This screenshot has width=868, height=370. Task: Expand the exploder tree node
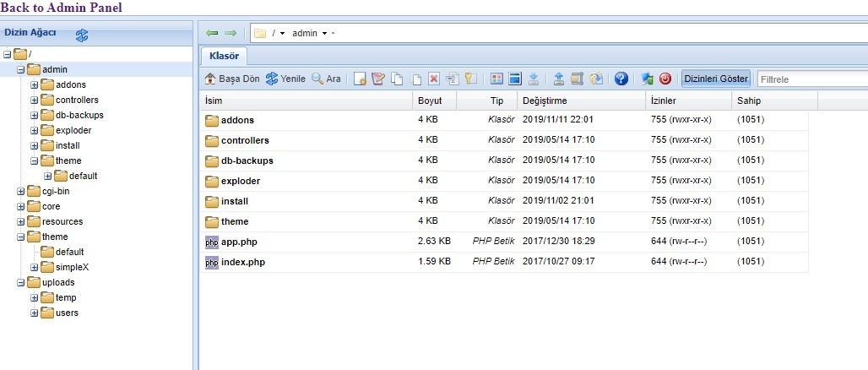(35, 131)
